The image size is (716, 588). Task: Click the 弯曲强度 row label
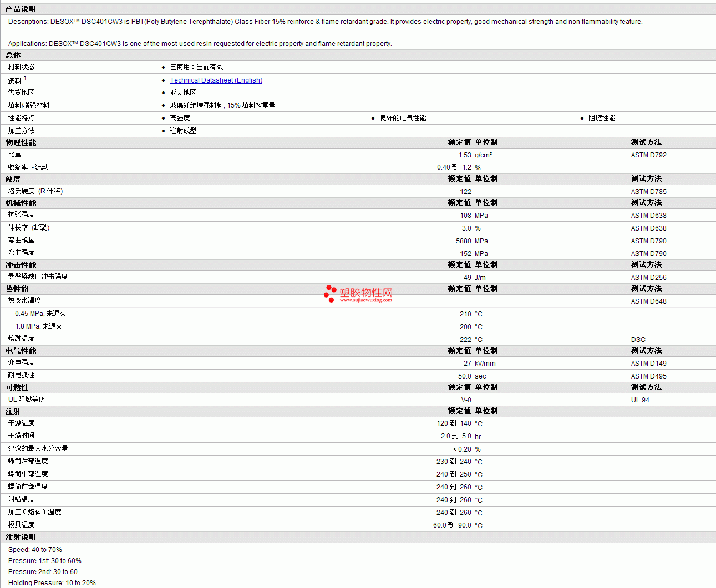coord(21,253)
